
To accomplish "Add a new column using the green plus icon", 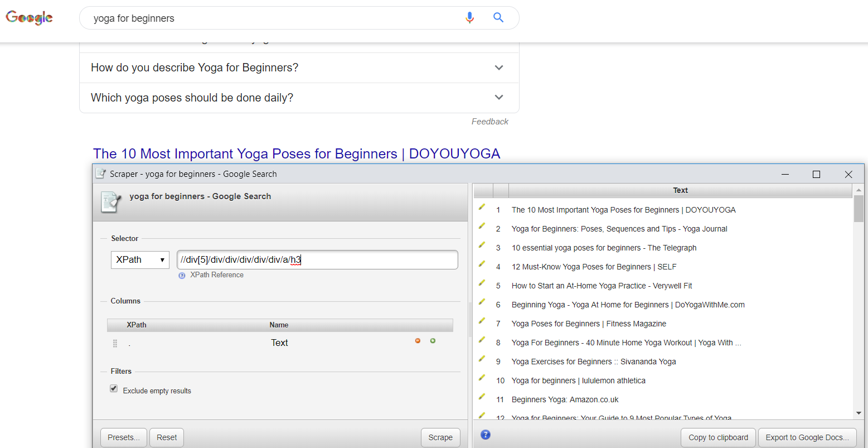I will 433,340.
